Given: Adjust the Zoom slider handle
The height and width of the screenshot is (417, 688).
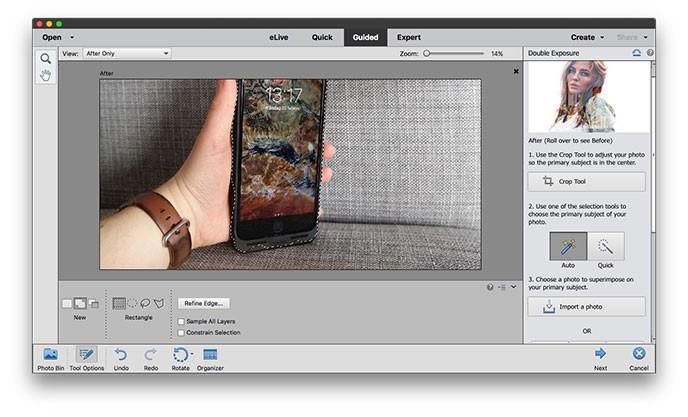Looking at the screenshot, I should 426,54.
